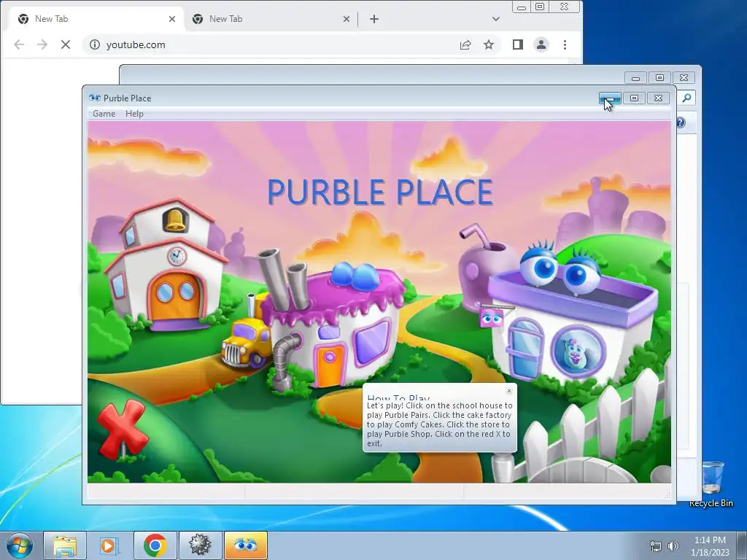This screenshot has height=560, width=747.
Task: Switch to Google Chrome on taskbar
Action: point(155,545)
